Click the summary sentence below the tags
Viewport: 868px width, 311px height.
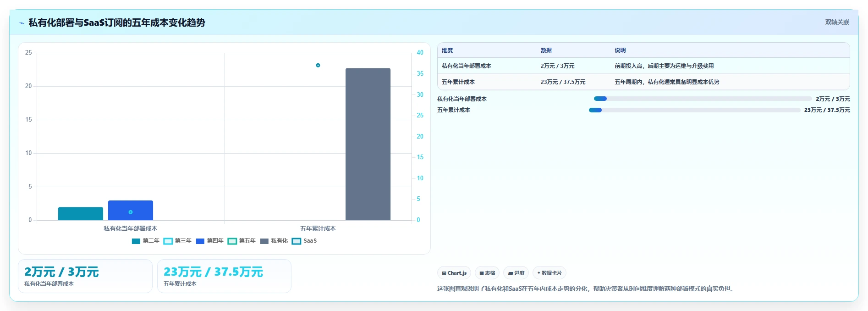click(586, 289)
